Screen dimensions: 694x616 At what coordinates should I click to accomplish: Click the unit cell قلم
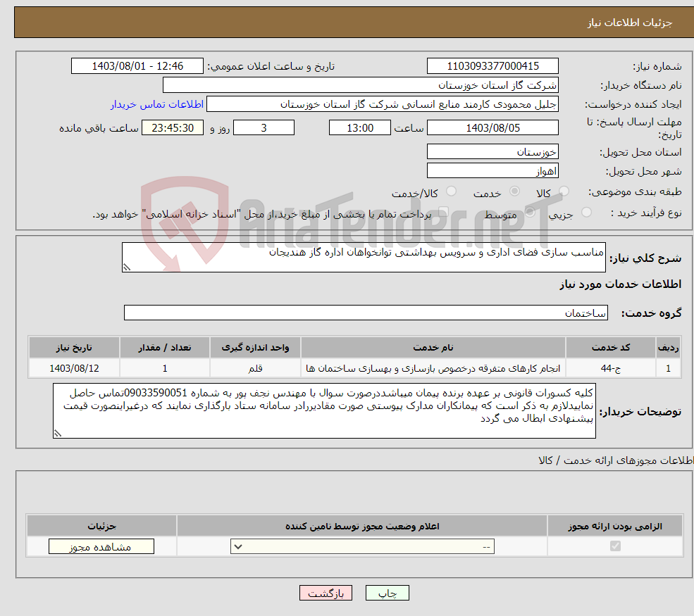point(255,368)
